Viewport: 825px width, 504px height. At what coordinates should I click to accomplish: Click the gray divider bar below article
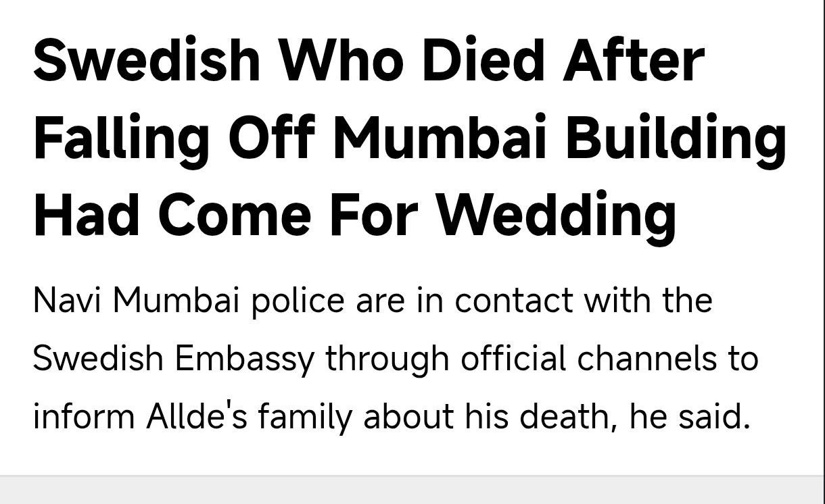[412, 490]
